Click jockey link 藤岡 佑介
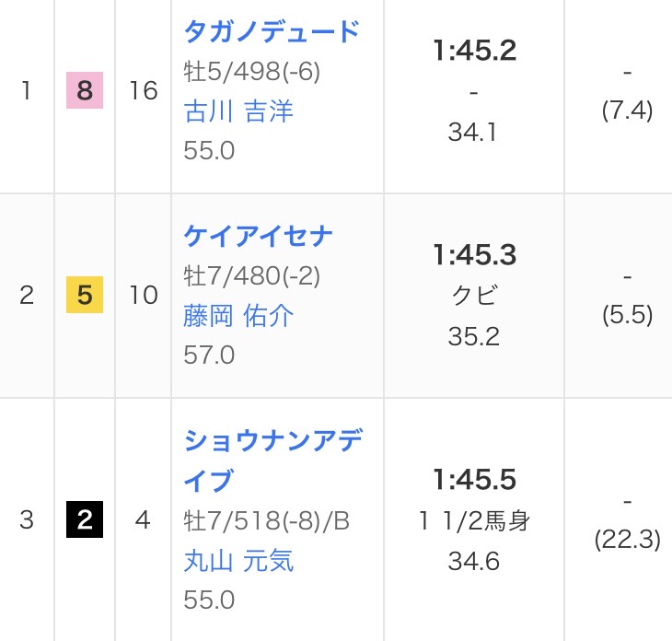The width and height of the screenshot is (672, 641). click(x=238, y=316)
